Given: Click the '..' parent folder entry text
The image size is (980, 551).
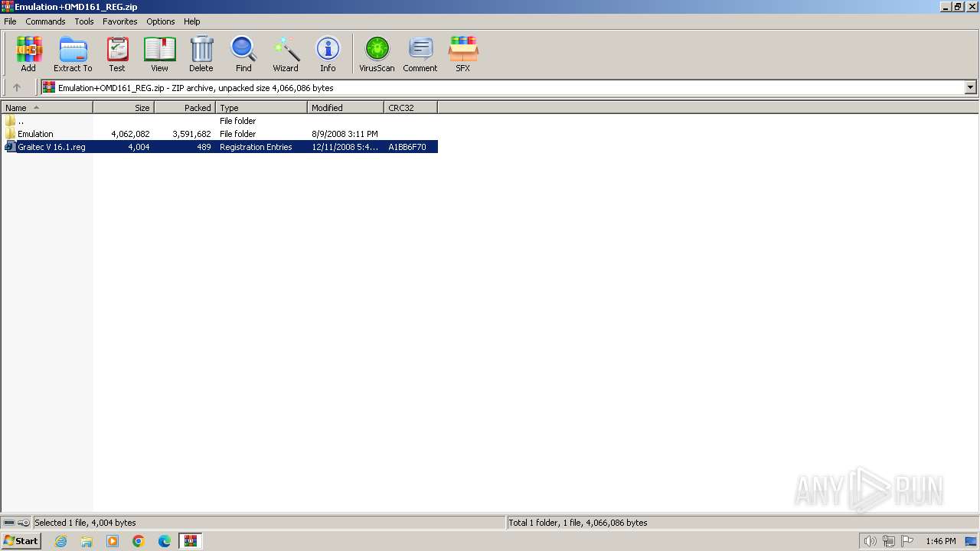Looking at the screenshot, I should 21,121.
